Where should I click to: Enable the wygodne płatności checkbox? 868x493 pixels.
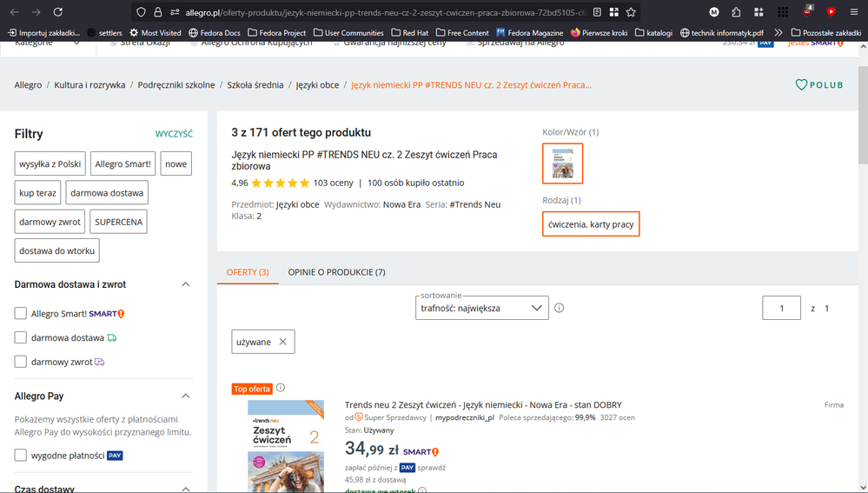point(21,456)
